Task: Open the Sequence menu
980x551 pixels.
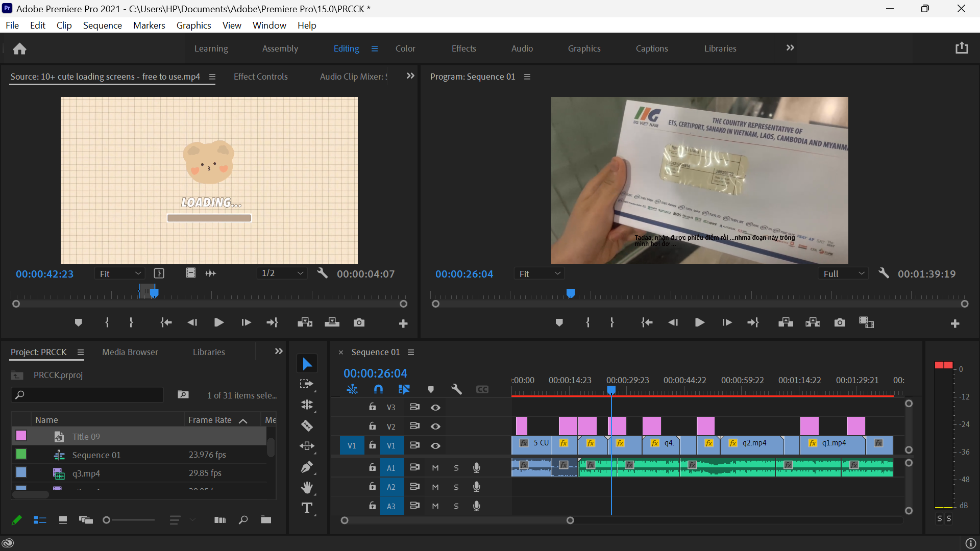Action: [x=103, y=25]
